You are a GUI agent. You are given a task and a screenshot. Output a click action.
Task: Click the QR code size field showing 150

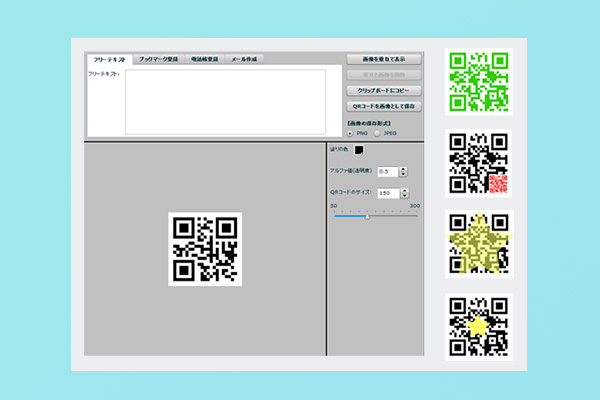coord(388,193)
